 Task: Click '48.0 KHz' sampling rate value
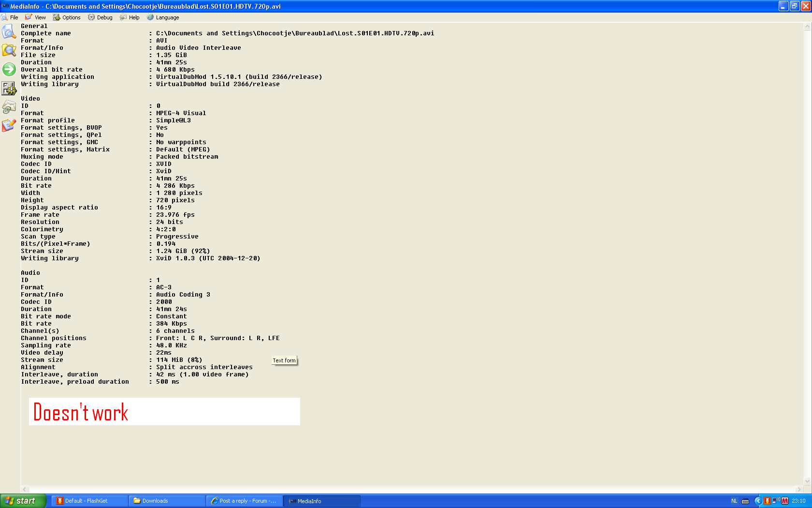point(171,345)
